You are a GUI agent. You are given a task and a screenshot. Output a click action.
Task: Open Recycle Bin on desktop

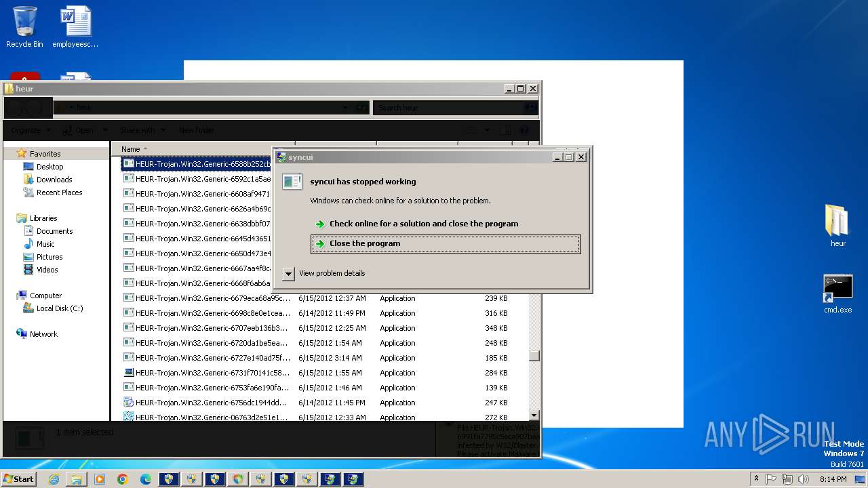pyautogui.click(x=24, y=27)
